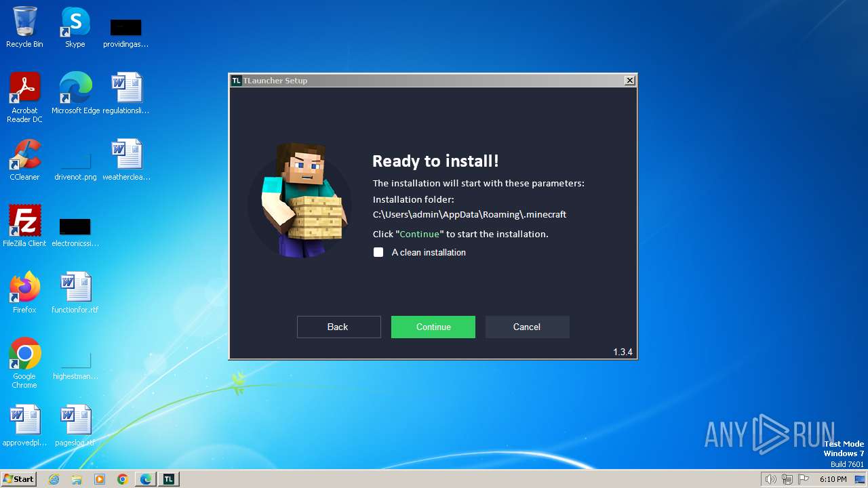Select the approvedpl Word document icon
Screen dimensions: 868x488
point(24,425)
